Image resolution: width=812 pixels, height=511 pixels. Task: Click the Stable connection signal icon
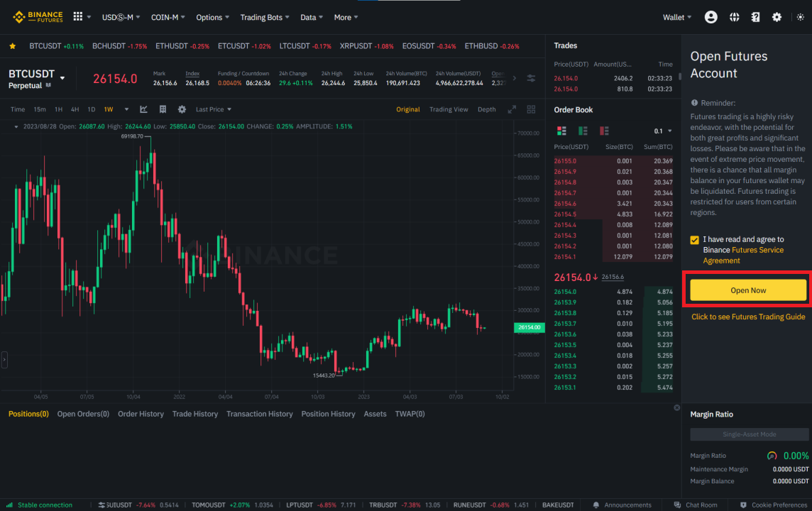(x=9, y=505)
